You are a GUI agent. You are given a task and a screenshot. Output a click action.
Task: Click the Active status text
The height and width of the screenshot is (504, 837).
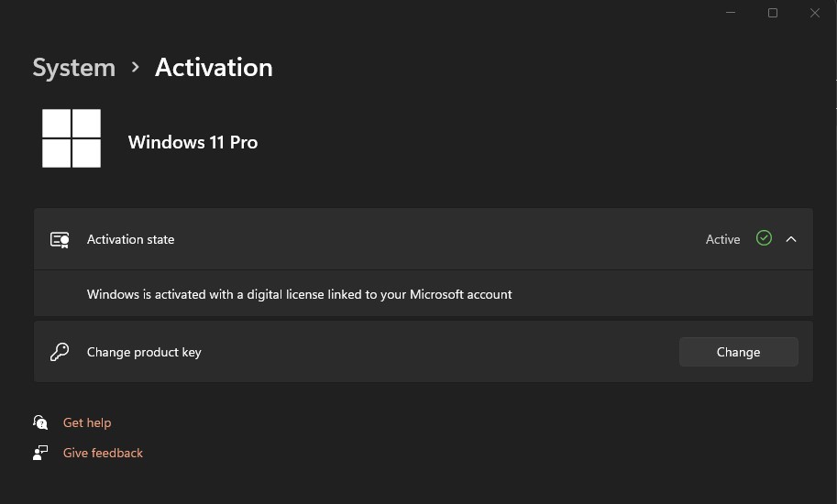click(722, 239)
